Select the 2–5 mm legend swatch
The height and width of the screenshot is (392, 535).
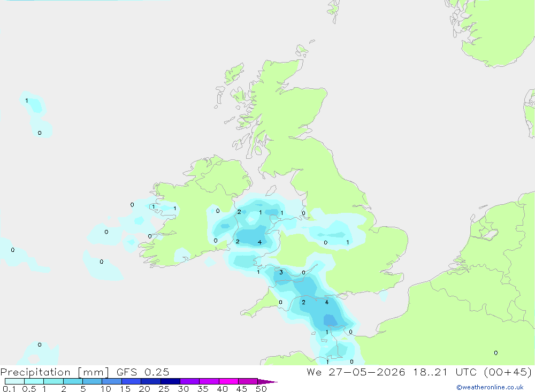(x=73, y=381)
